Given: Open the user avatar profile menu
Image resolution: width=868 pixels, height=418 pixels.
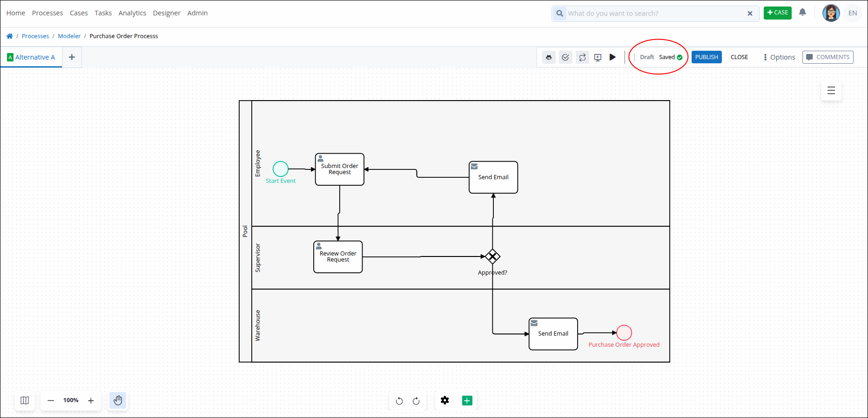Looking at the screenshot, I should [x=831, y=13].
